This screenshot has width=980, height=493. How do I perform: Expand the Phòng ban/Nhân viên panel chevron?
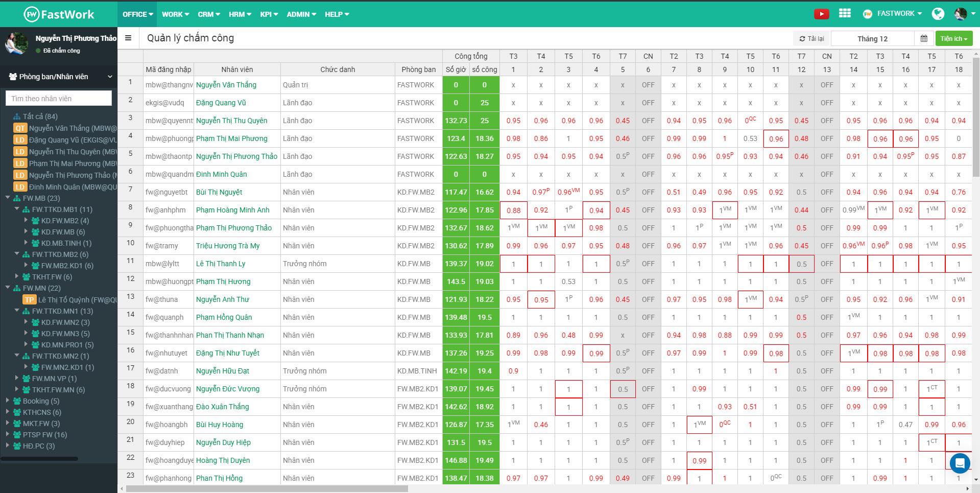pos(109,77)
